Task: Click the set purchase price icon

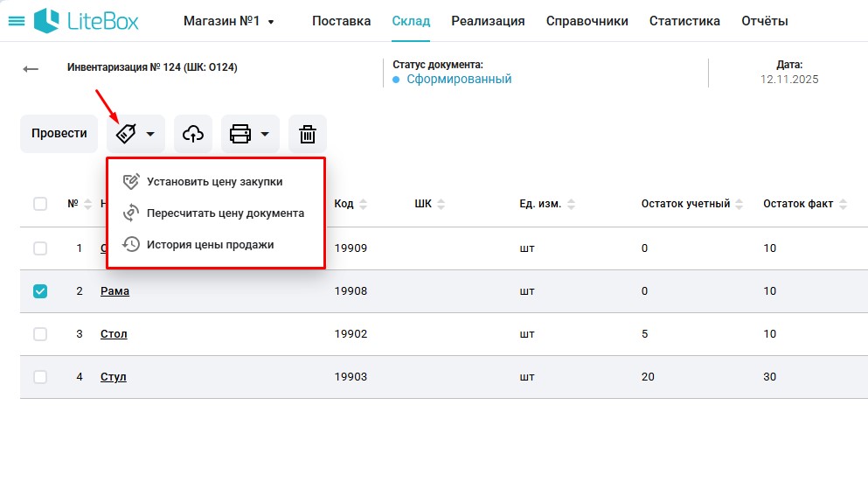Action: pyautogui.click(x=131, y=182)
